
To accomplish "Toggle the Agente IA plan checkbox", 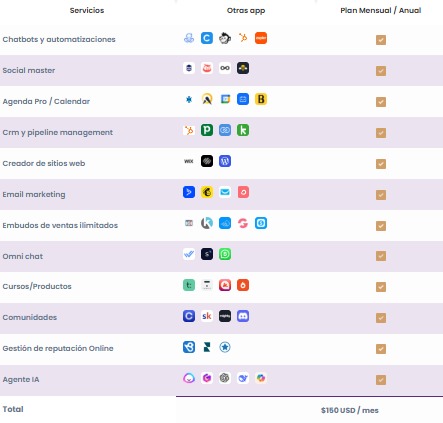I will tap(381, 380).
